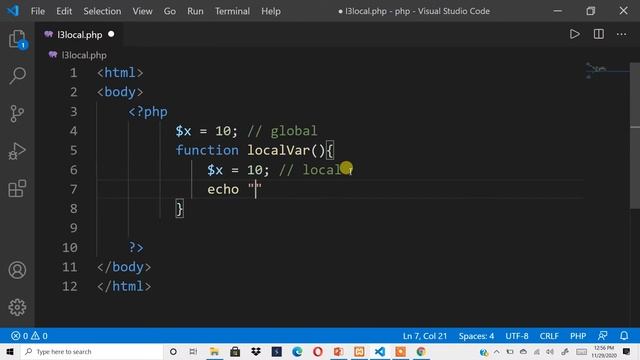The image size is (640, 360).
Task: Click the PHP file icon in breadcrumb
Action: tap(53, 55)
